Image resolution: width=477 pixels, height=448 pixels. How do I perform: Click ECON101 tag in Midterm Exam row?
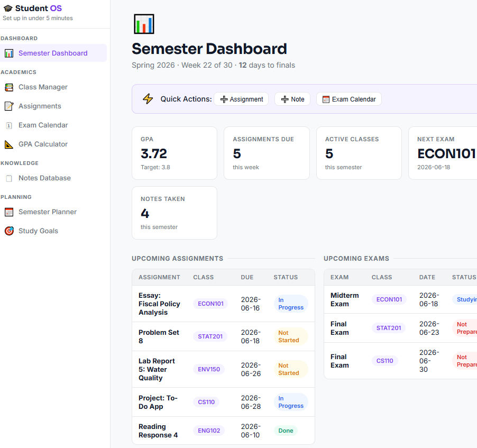point(389,299)
